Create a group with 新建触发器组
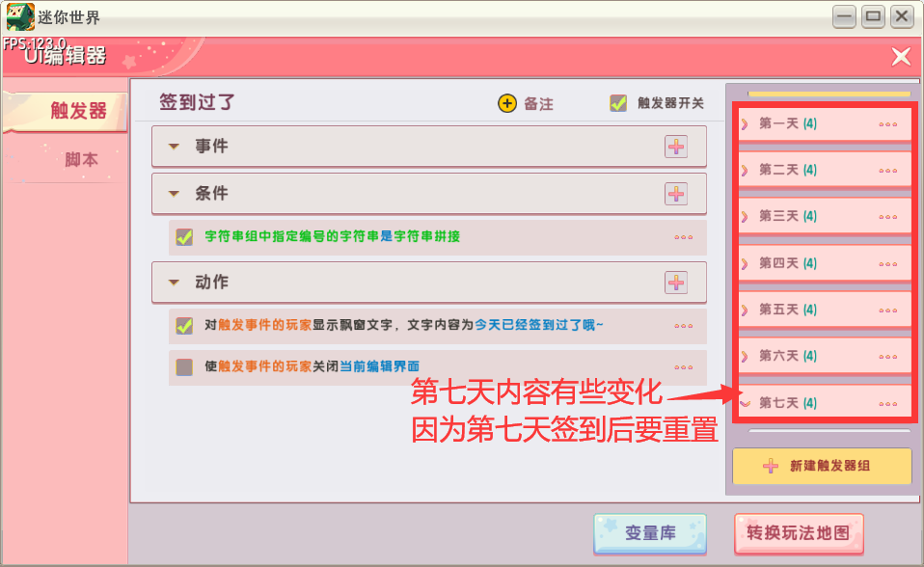 point(822,466)
